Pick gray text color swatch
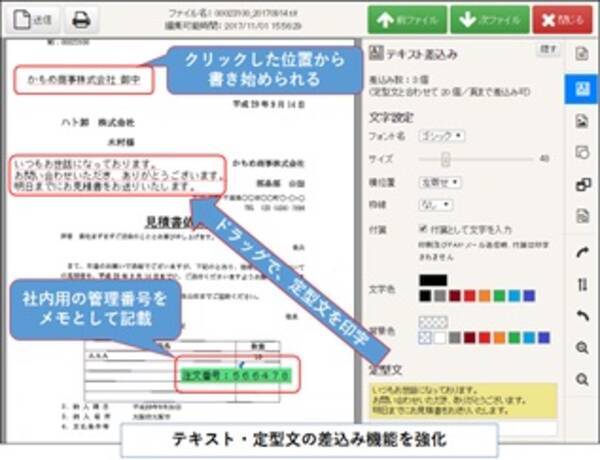The image size is (600, 460). tap(440, 296)
